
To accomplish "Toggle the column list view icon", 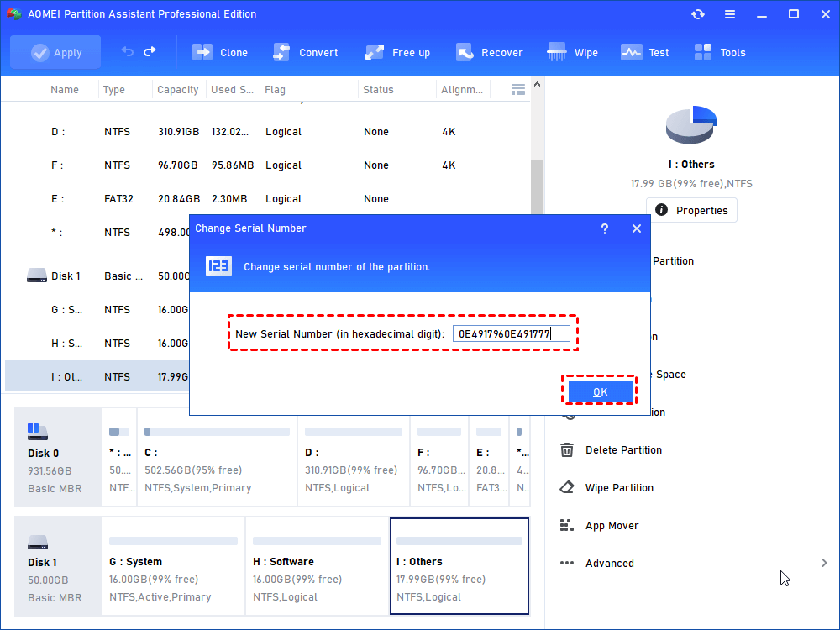I will 518,90.
